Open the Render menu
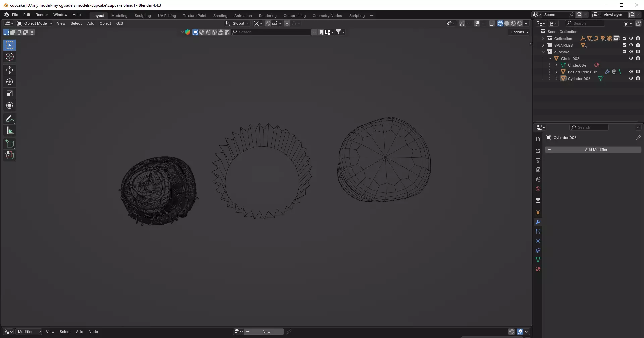Viewport: 644px width, 338px height. point(42,15)
